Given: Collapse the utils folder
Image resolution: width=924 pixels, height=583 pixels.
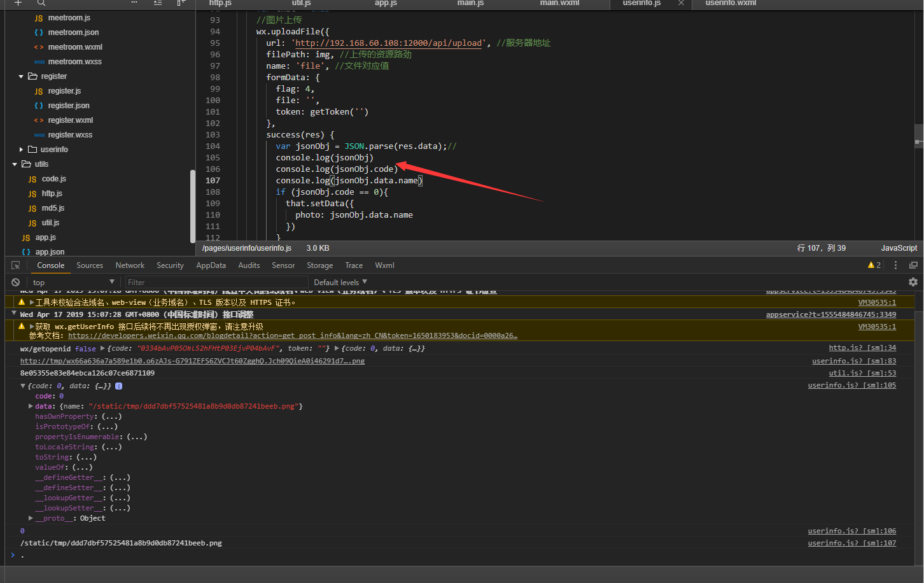Looking at the screenshot, I should tap(15, 164).
